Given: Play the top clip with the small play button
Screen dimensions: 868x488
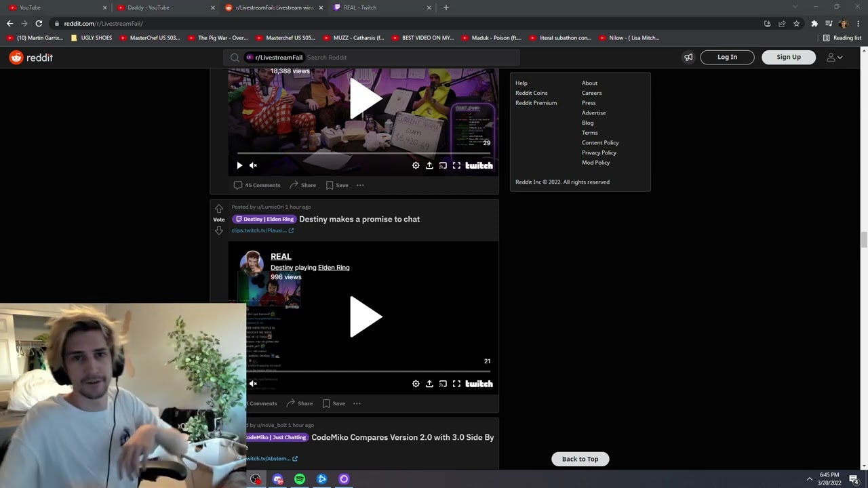Looking at the screenshot, I should point(239,165).
